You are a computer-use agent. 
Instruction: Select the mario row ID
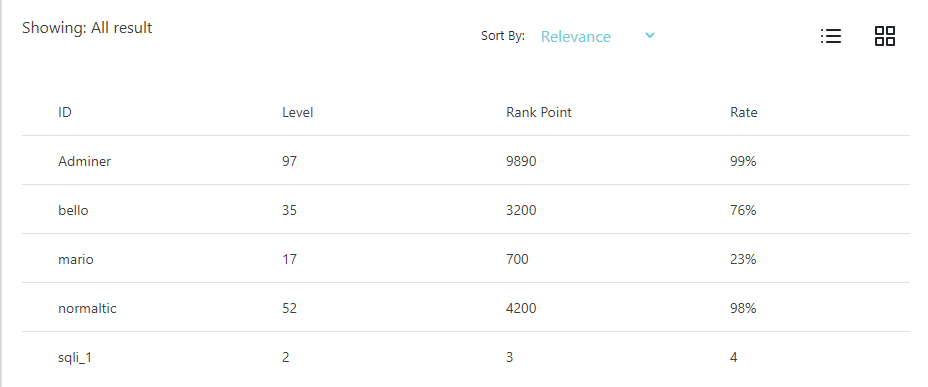click(76, 259)
